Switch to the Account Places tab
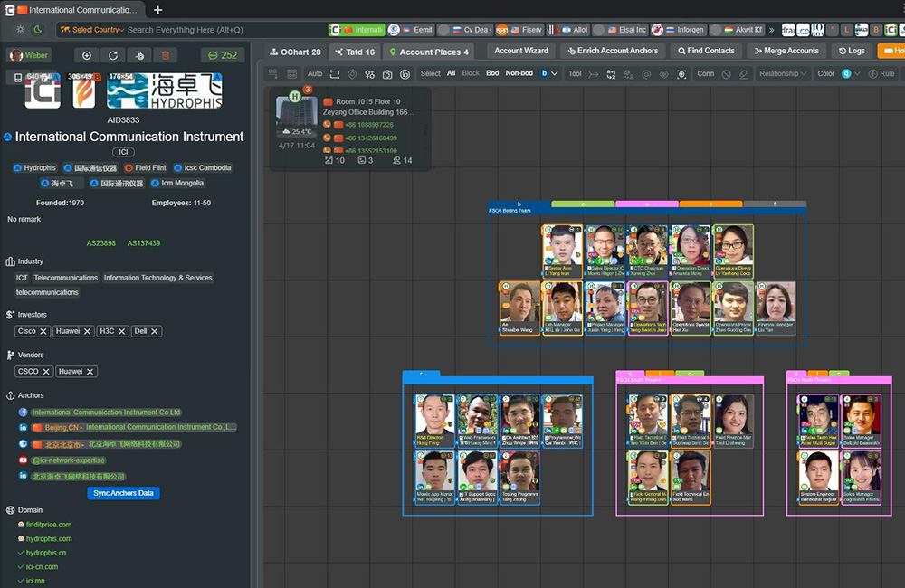The width and height of the screenshot is (905, 588). [428, 52]
